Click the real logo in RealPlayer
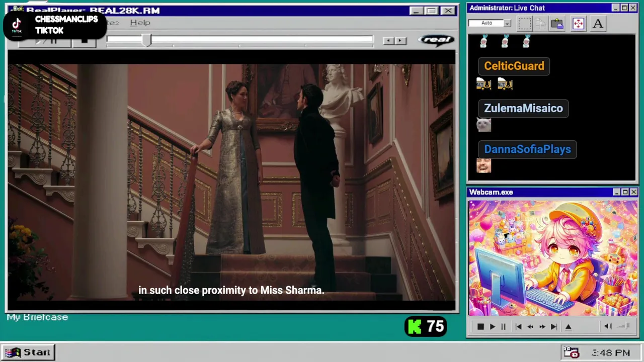The image size is (644, 362). click(436, 40)
